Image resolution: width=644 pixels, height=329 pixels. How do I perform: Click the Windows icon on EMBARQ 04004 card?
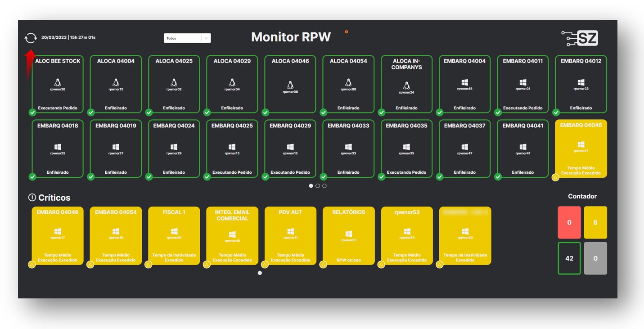(464, 82)
